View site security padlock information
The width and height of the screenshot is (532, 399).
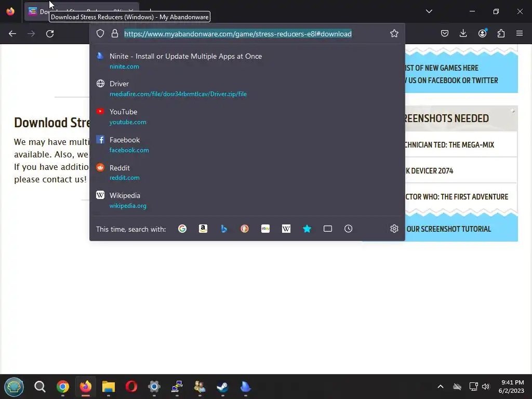pos(115,34)
